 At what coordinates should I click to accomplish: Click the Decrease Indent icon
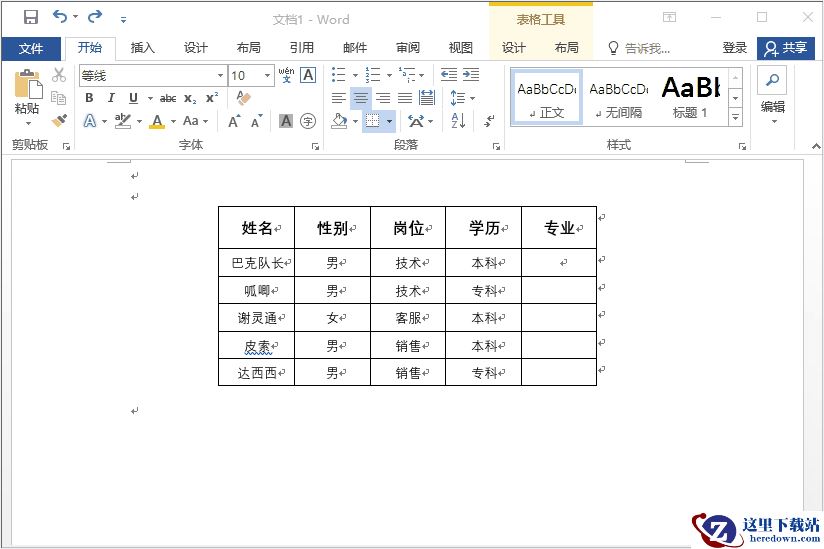click(449, 75)
